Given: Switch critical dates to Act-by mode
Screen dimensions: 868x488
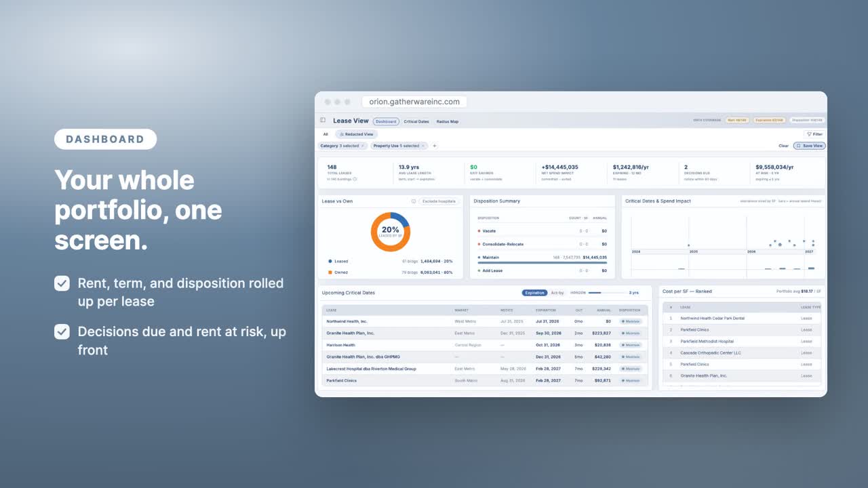Looking at the screenshot, I should [557, 293].
